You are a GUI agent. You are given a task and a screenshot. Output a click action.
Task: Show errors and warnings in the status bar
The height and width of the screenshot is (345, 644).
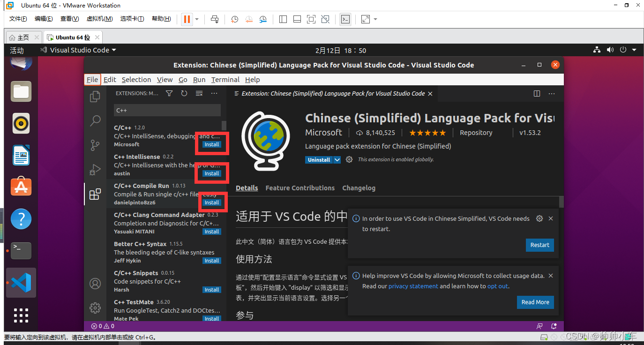(103, 326)
